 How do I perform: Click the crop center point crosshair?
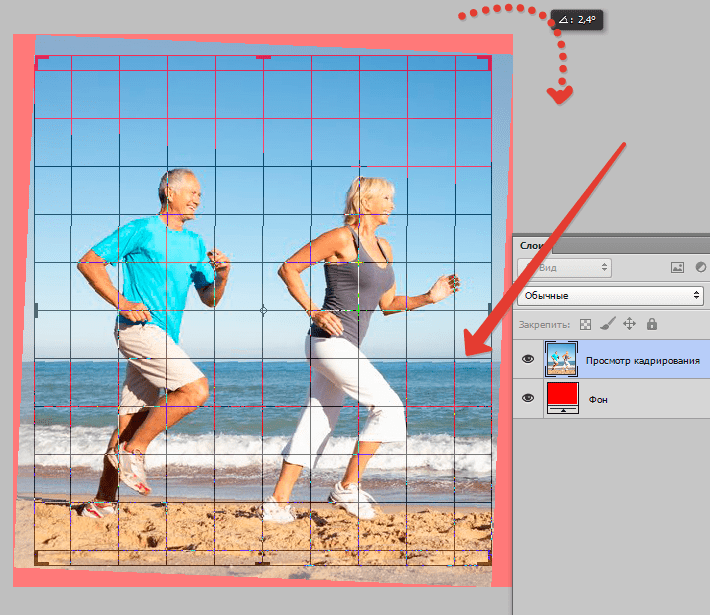pyautogui.click(x=263, y=311)
